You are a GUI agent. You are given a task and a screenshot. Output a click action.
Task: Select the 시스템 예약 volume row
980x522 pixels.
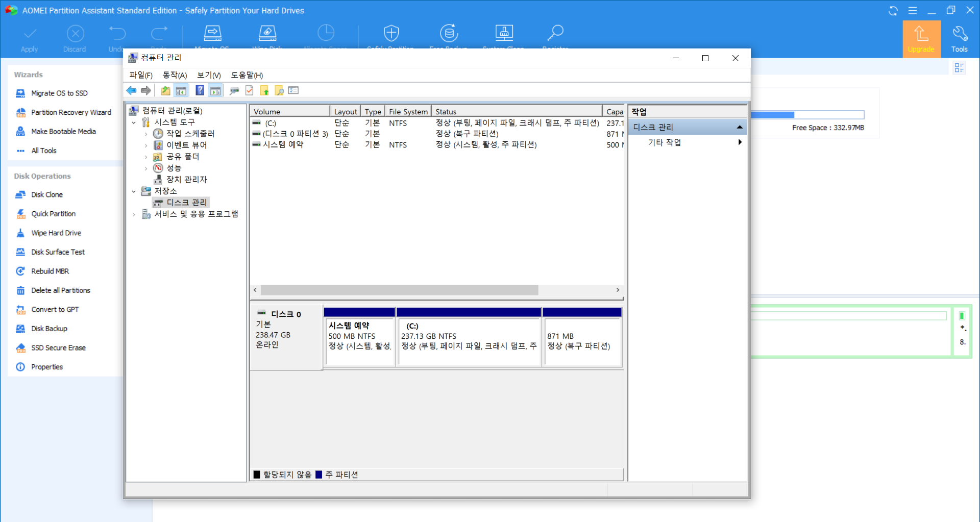pos(437,144)
